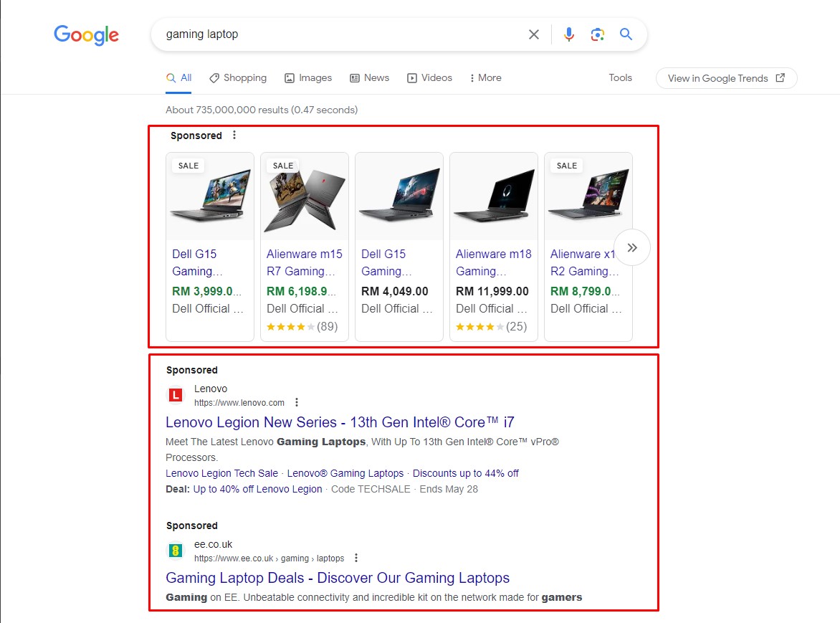Click the ee.co.uk gaming laptops URL text
The height and width of the screenshot is (623, 840).
(269, 558)
